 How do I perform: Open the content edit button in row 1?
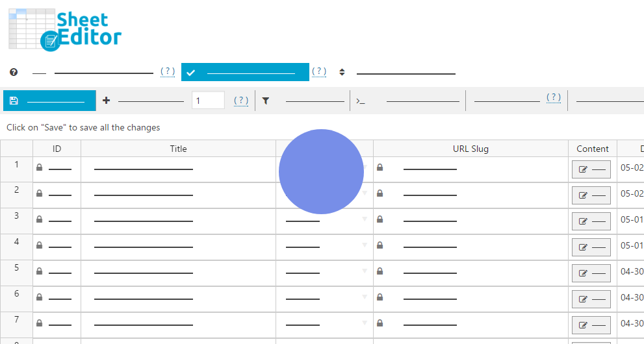[591, 169]
